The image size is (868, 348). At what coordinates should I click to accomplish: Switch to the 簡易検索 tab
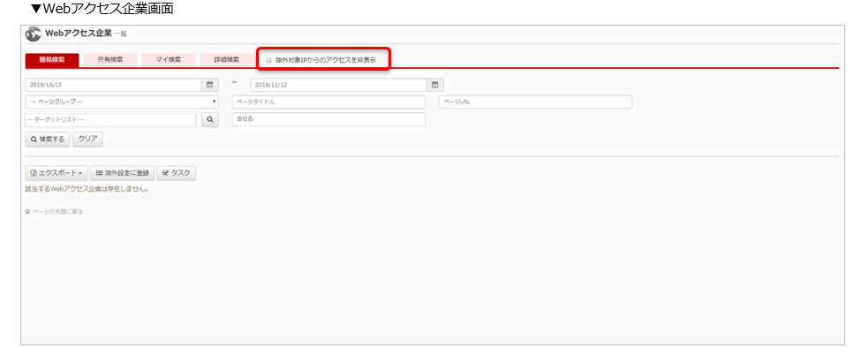[52, 60]
